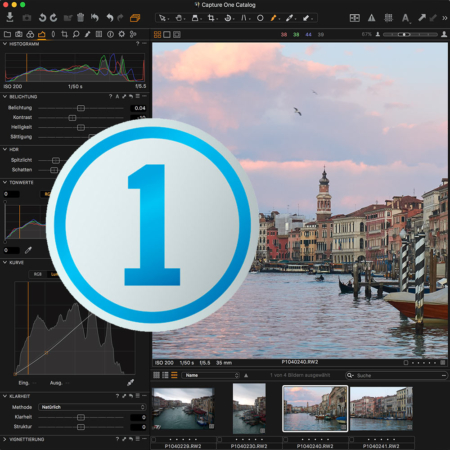This screenshot has height=450, width=450.
Task: Toggle exposure warning triangle
Action: coord(371,18)
